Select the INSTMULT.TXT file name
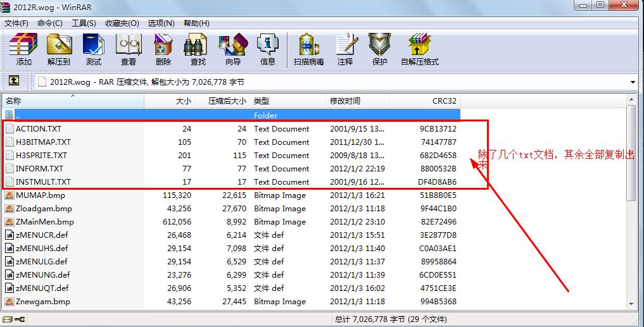The width and height of the screenshot is (644, 327). click(43, 182)
